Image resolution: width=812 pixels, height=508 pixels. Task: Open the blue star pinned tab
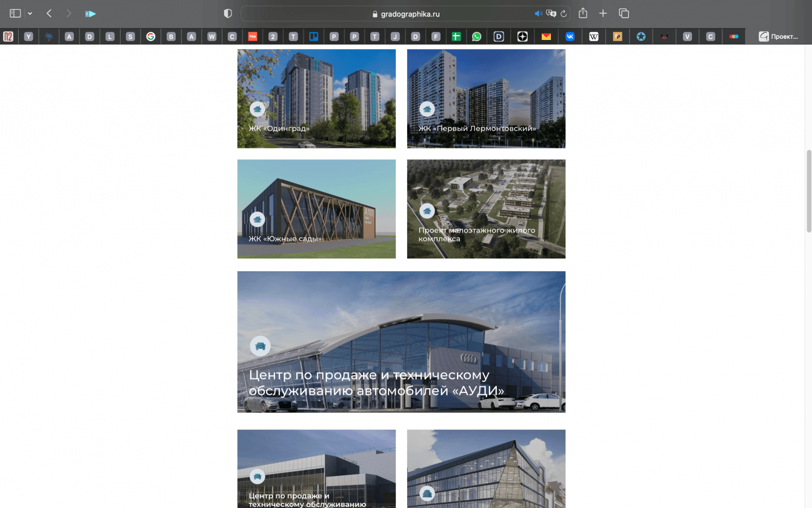click(x=641, y=36)
